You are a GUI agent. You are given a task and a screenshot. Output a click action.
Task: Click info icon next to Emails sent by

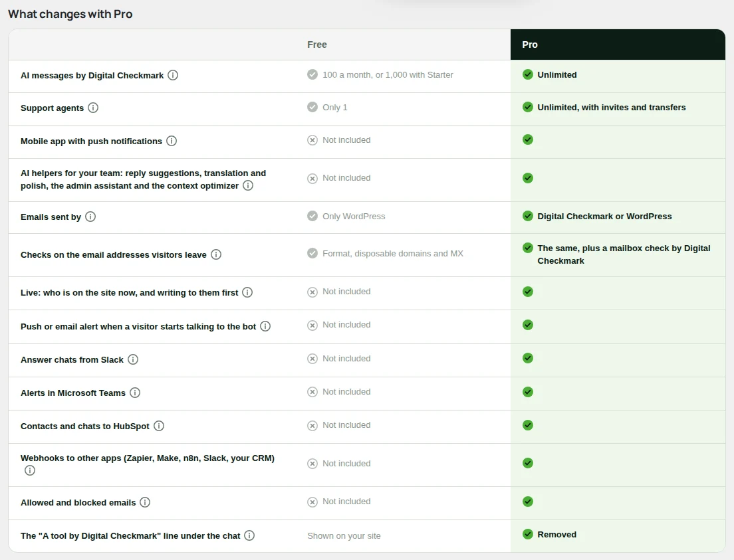(90, 217)
